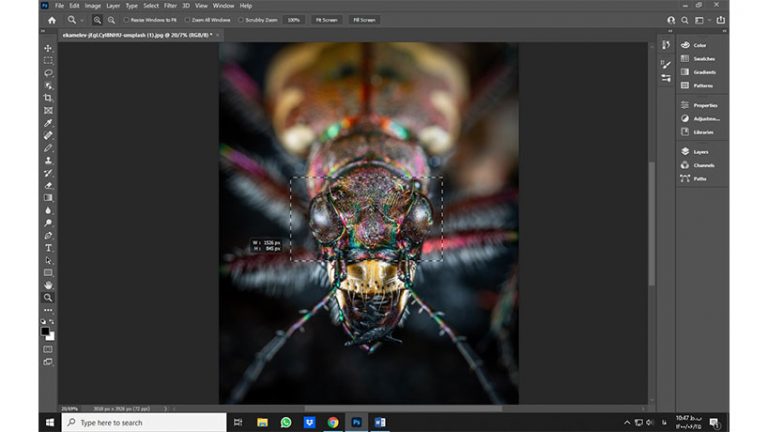Enable Zoom All Windows checkbox
The width and height of the screenshot is (768, 432).
pyautogui.click(x=187, y=20)
